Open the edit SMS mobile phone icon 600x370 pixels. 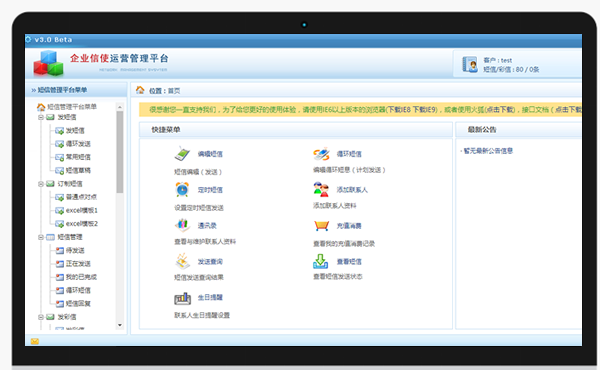(182, 154)
